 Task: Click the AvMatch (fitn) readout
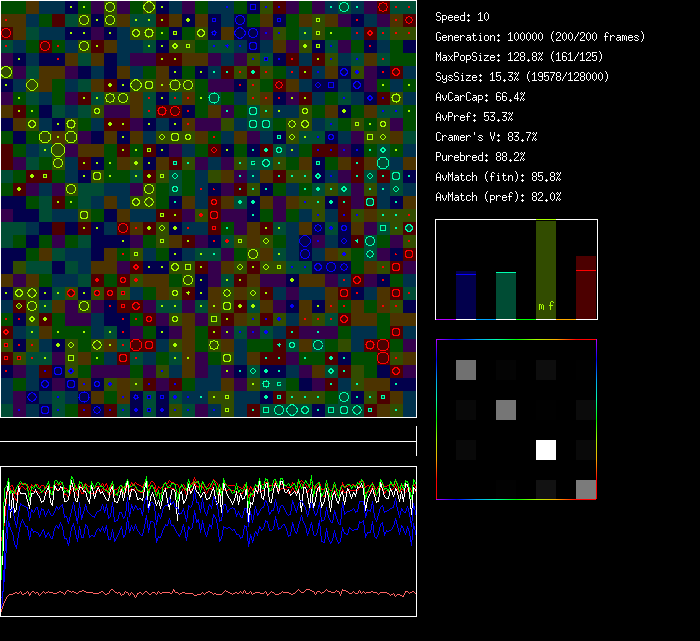(498, 177)
